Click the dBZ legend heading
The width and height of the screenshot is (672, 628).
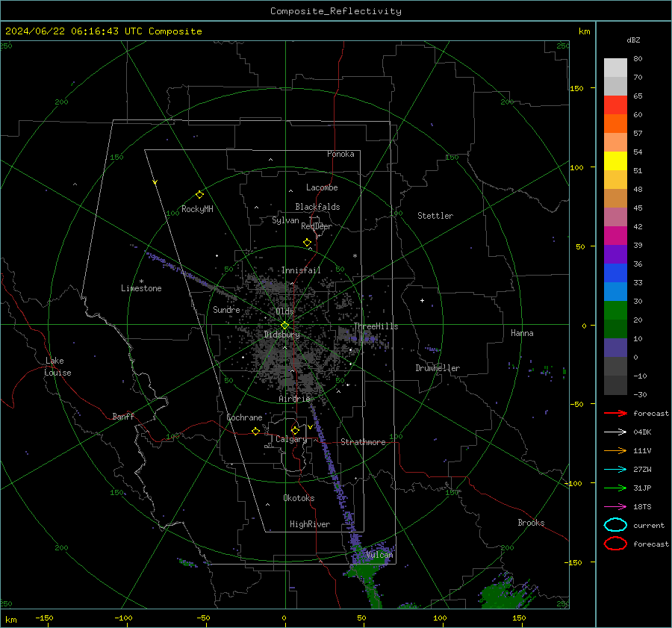coord(633,40)
